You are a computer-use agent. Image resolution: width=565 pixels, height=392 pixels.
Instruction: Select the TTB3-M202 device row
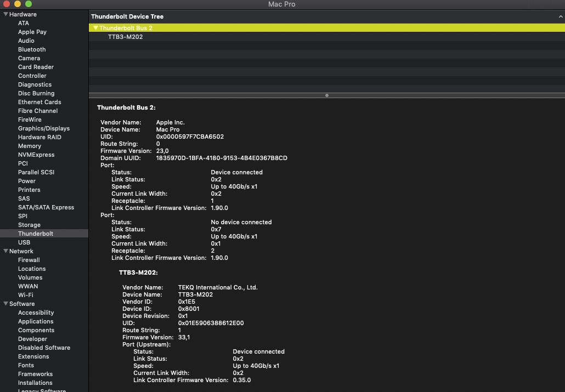(326, 37)
